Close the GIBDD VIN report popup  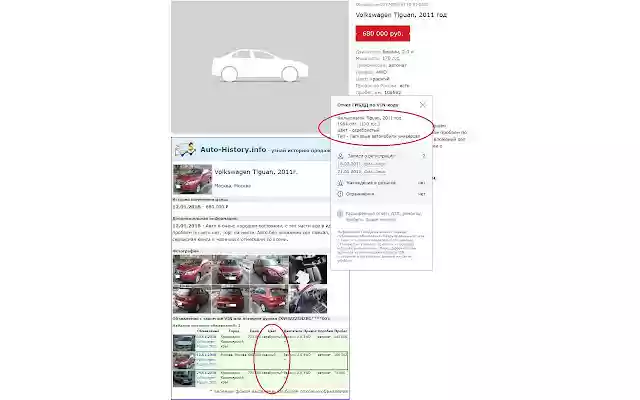point(422,105)
